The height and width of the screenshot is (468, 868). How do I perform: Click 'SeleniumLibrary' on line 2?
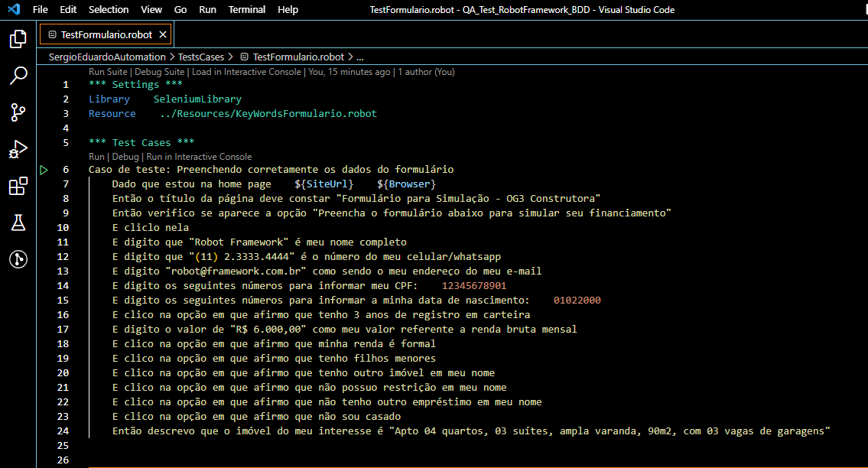pos(197,99)
